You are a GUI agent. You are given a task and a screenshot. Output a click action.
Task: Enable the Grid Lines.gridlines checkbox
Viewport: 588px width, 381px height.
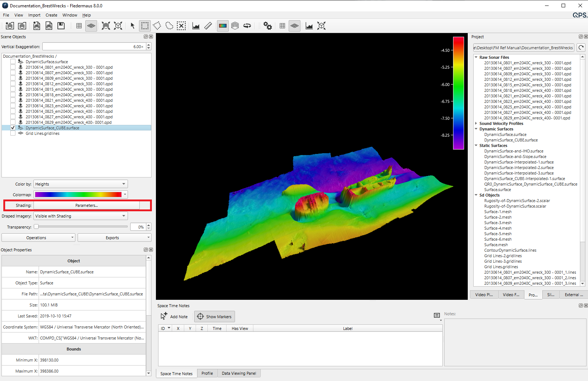[13, 133]
